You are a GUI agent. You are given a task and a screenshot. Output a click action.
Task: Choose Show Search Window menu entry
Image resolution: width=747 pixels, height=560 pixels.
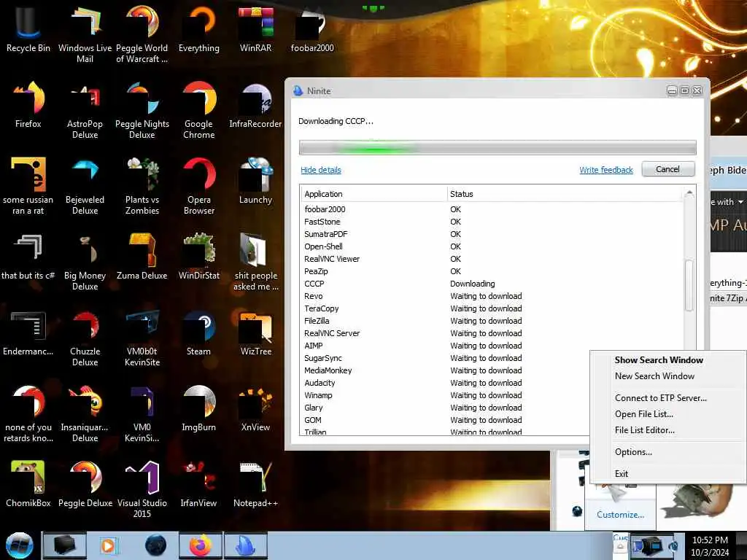click(x=659, y=360)
